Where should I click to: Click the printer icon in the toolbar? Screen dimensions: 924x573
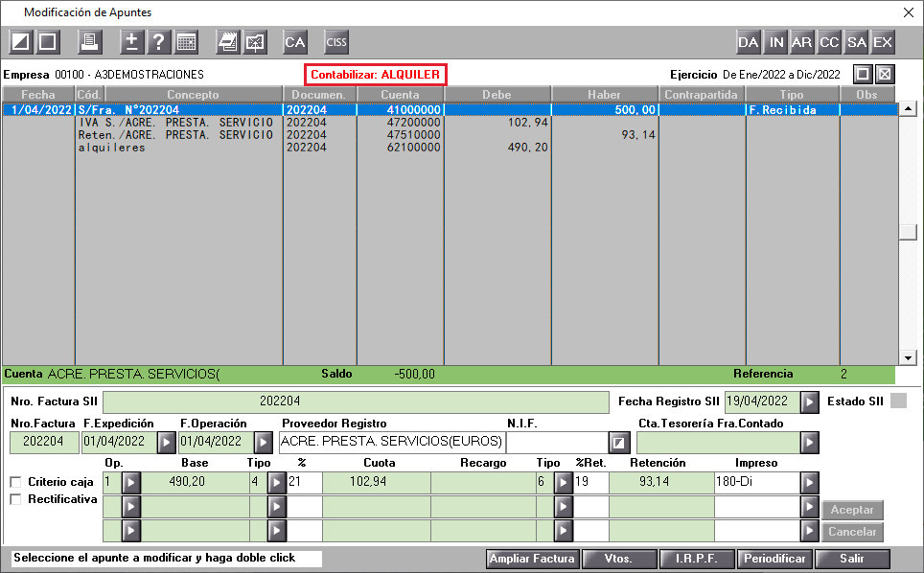pyautogui.click(x=89, y=42)
